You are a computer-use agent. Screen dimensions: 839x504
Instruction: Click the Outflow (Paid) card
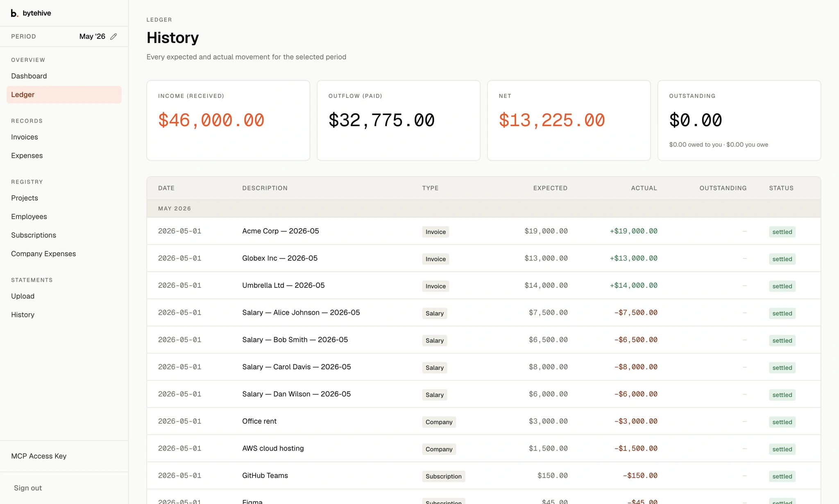tap(399, 120)
